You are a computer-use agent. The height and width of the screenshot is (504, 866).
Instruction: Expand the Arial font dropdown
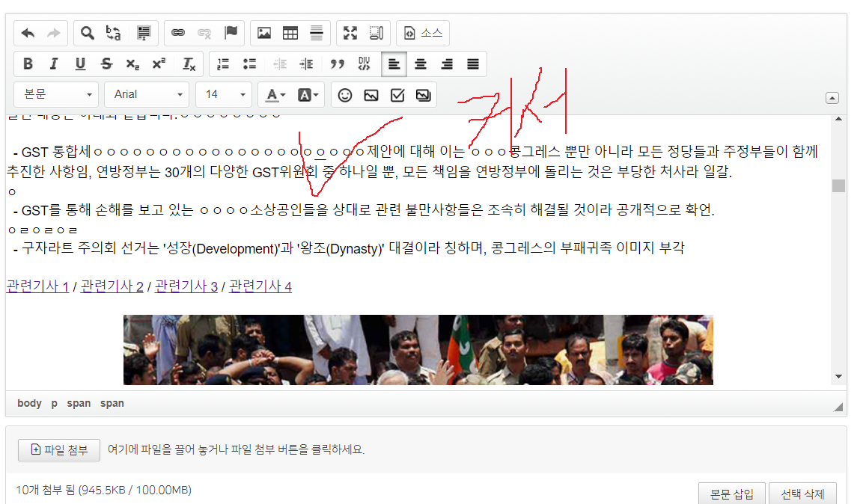tap(147, 94)
